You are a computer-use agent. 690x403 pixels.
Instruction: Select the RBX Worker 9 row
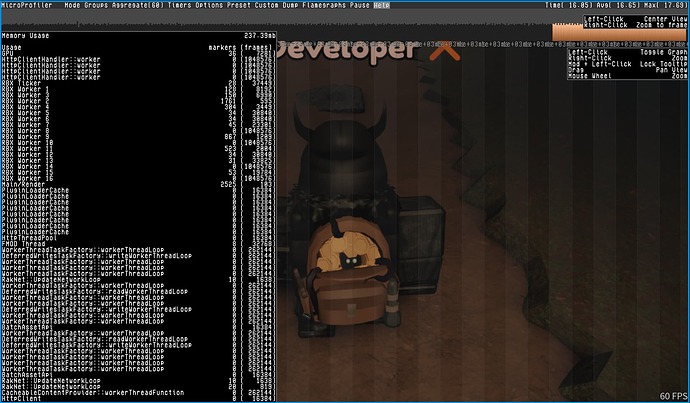click(139, 137)
